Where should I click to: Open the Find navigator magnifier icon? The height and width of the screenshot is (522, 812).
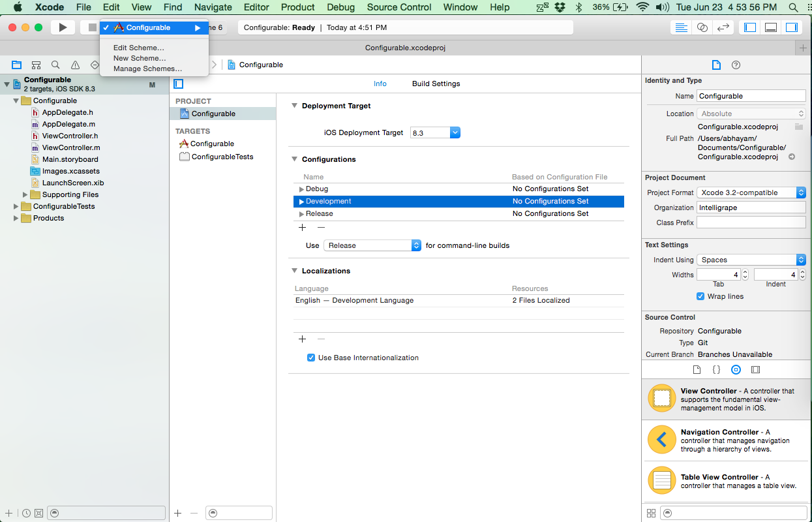[55, 65]
